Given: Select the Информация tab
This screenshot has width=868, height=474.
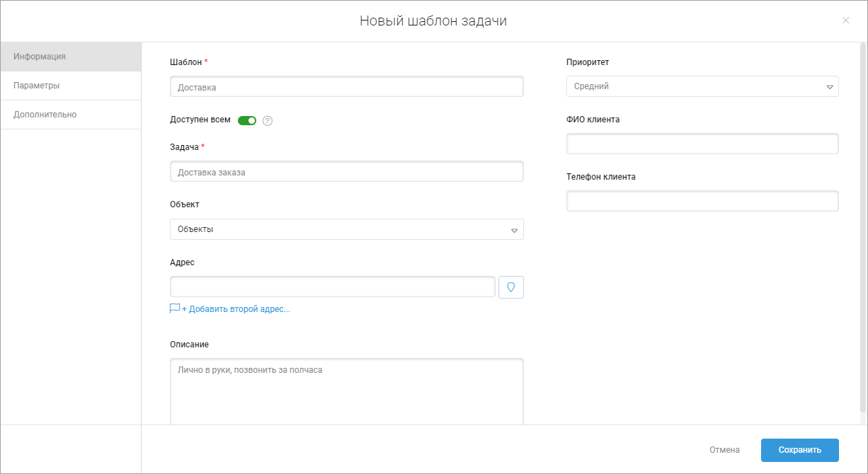Looking at the screenshot, I should [x=40, y=57].
